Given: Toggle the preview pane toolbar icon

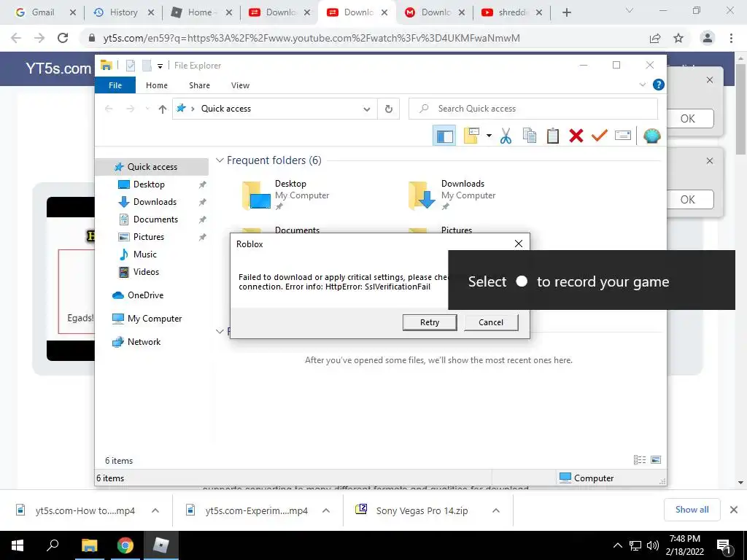Looking at the screenshot, I should pos(444,136).
